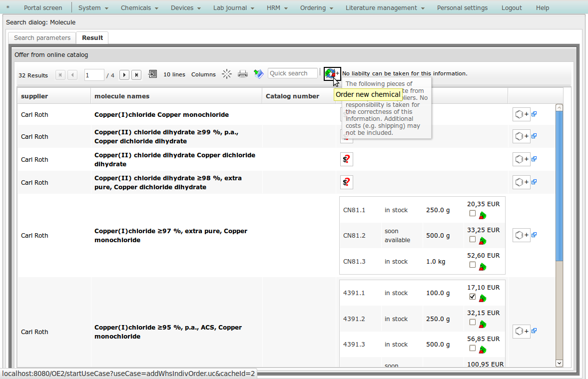Open external link for first Carl Roth row
The image size is (588, 379).
click(534, 114)
